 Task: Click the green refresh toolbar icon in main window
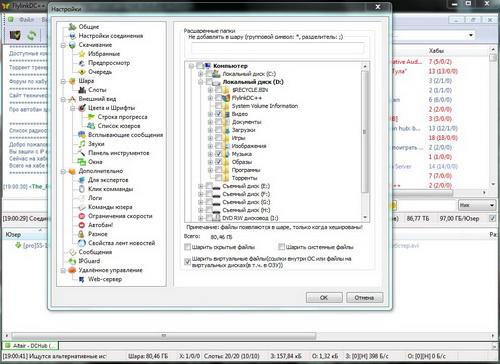pos(32,35)
